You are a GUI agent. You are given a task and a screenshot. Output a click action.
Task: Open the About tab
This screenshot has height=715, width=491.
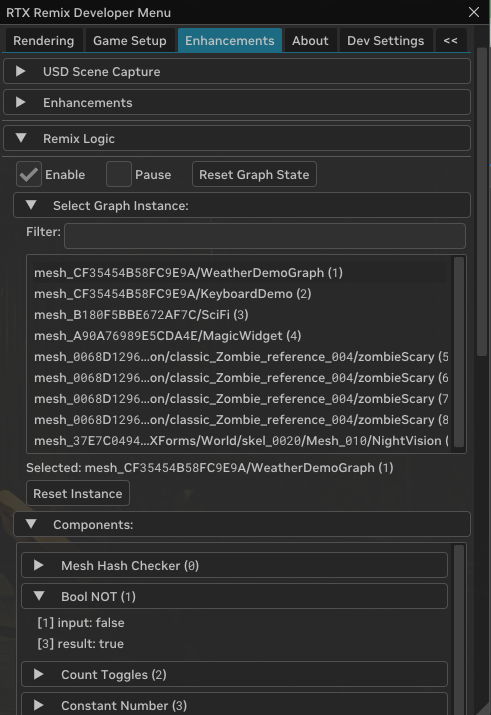tap(310, 41)
